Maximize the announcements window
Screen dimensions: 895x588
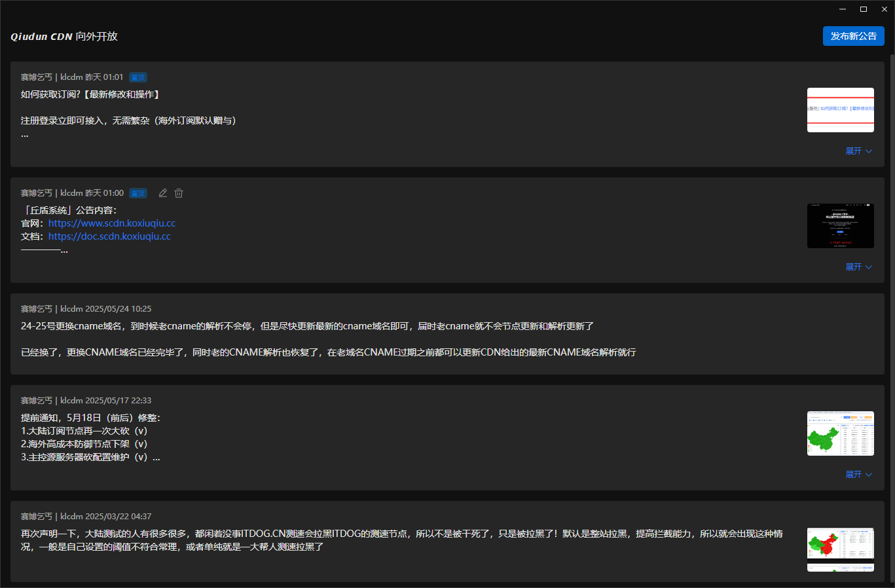click(x=864, y=9)
